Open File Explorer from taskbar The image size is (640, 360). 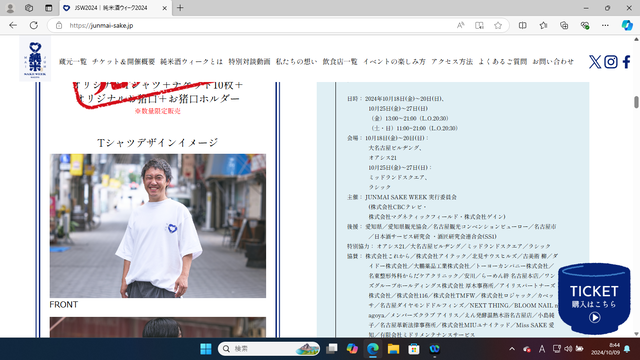click(393, 349)
